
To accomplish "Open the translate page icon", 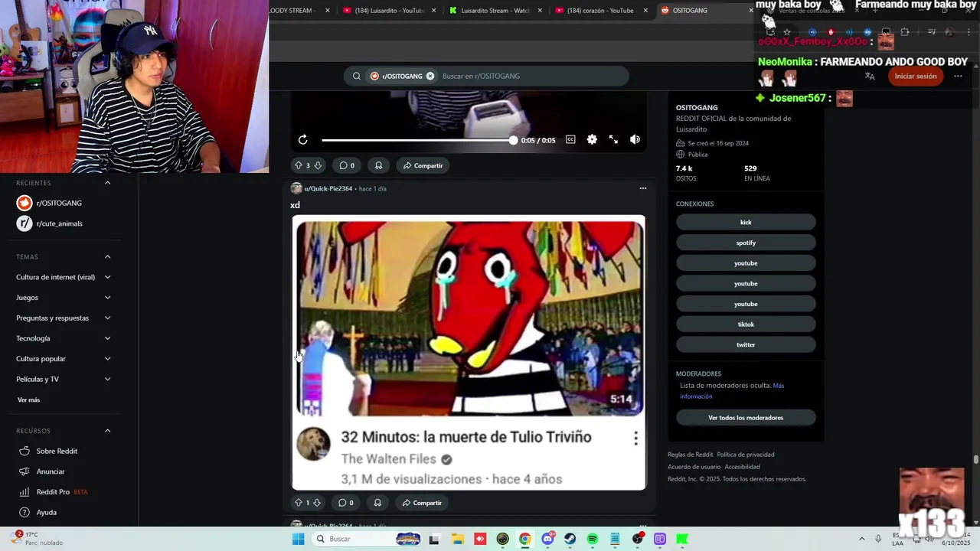I will tap(870, 76).
